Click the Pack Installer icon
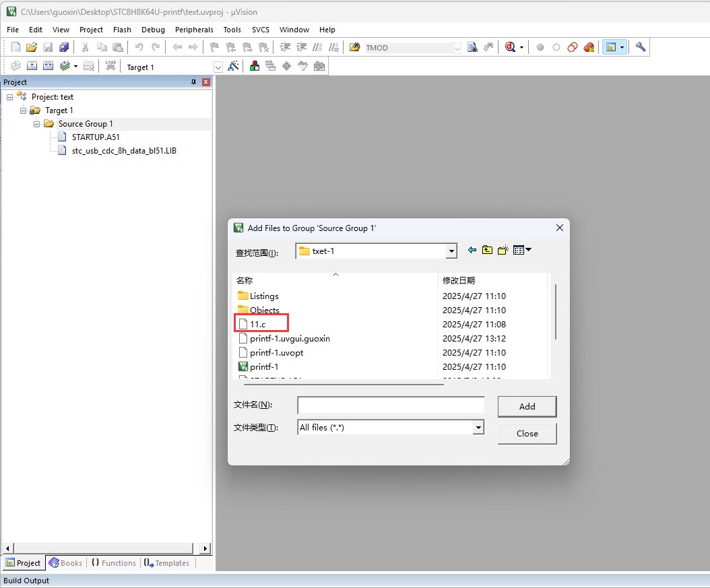The width and height of the screenshot is (710, 588). coord(319,66)
